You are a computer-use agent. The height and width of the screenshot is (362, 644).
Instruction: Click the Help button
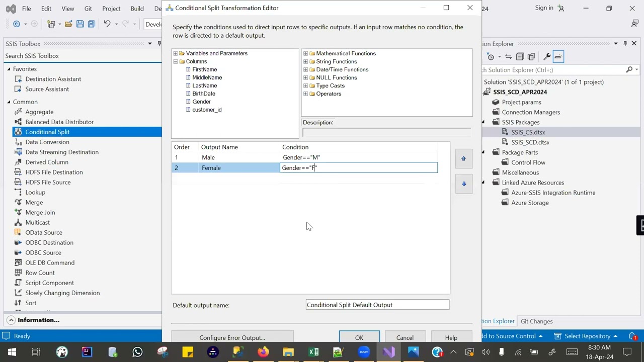[451, 337]
